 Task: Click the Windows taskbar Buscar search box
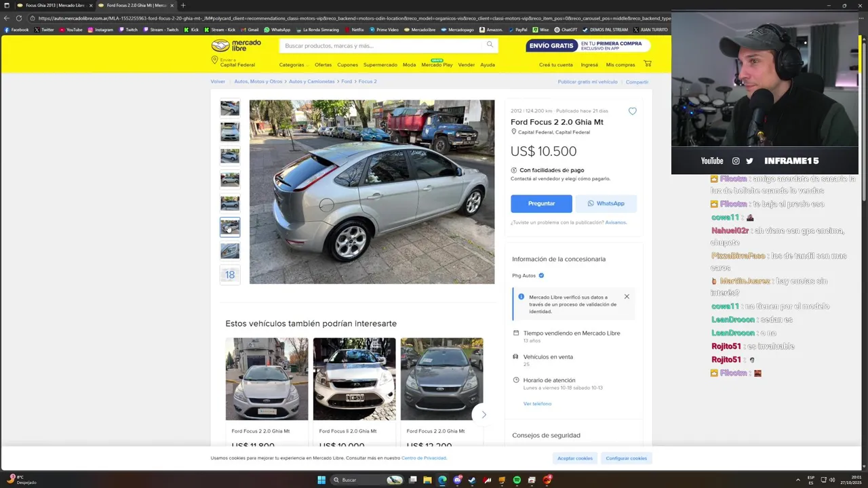pos(366,480)
